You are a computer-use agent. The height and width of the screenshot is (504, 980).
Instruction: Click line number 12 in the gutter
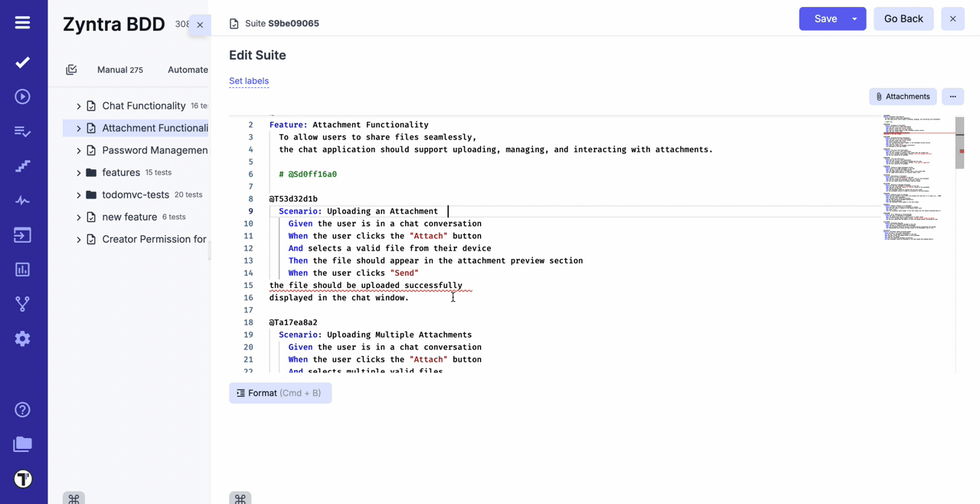248,248
